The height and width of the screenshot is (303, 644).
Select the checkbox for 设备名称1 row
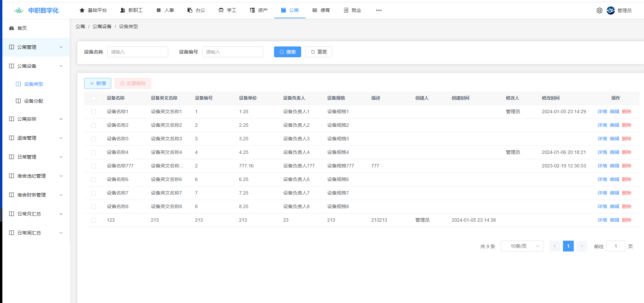coord(94,112)
